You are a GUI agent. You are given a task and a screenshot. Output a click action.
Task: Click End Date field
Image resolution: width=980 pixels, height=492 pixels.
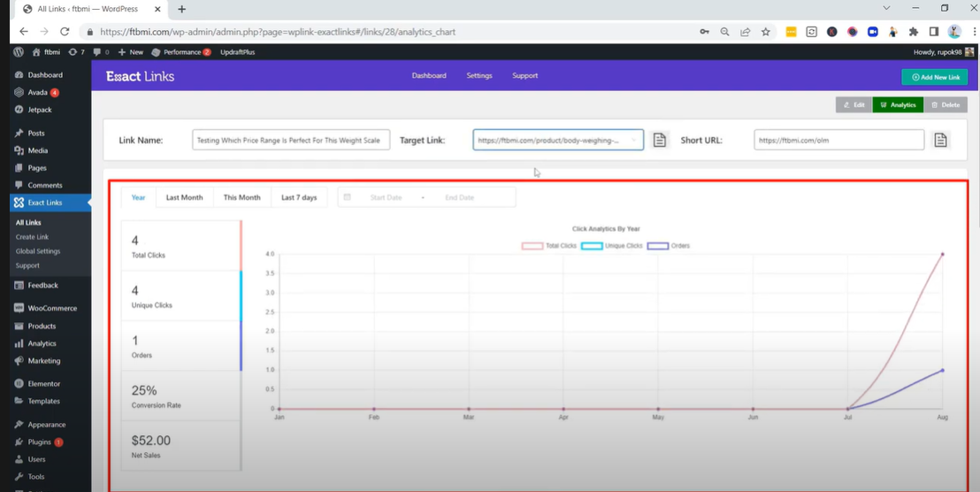tap(459, 197)
